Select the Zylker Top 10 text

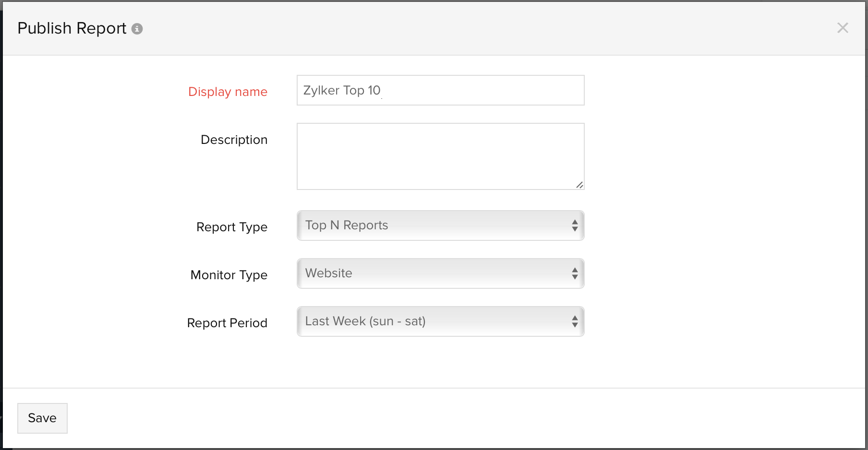click(x=342, y=90)
